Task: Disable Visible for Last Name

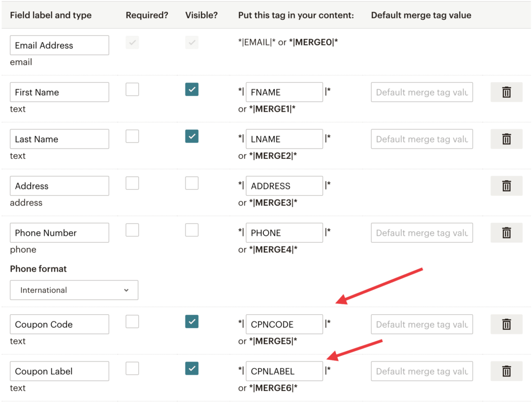Action: (192, 136)
